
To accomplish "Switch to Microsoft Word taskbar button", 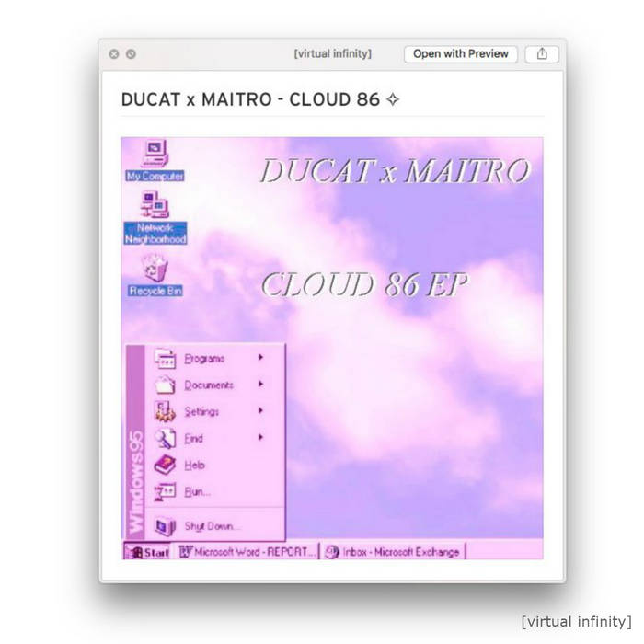I will [x=247, y=552].
